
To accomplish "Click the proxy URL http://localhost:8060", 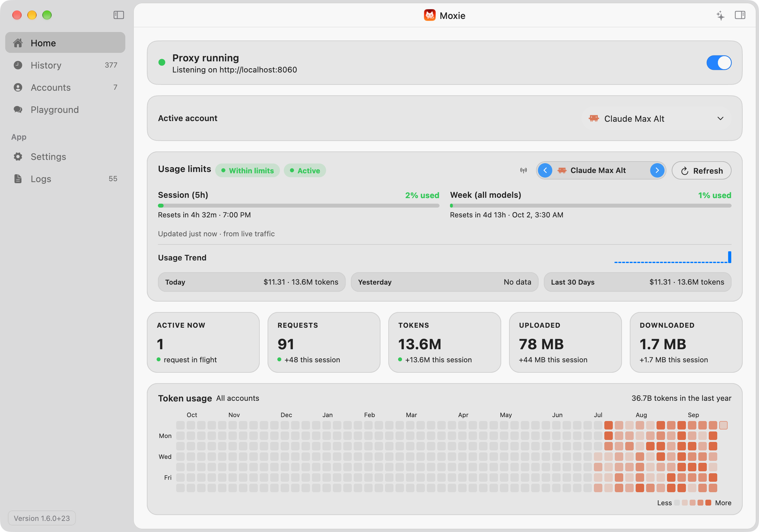I will 258,70.
